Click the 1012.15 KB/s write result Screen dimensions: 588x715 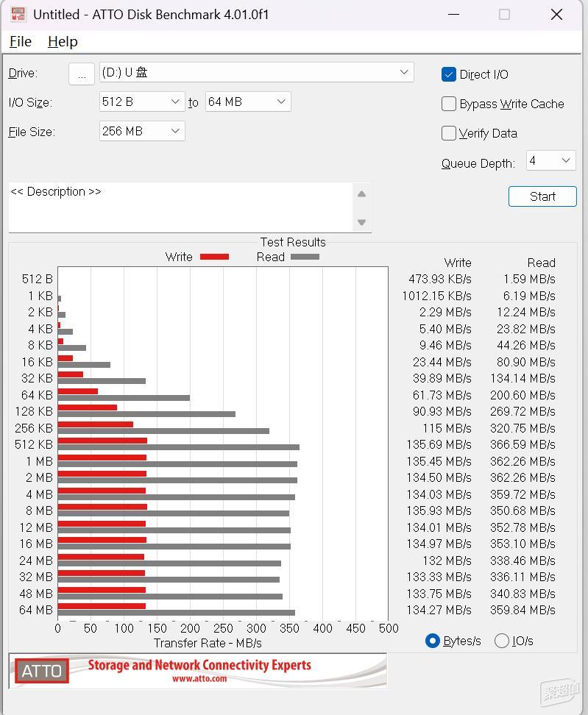pyautogui.click(x=436, y=296)
